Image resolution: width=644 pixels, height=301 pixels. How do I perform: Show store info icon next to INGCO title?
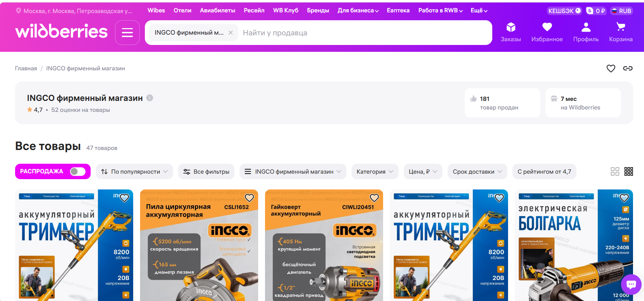pyautogui.click(x=150, y=98)
